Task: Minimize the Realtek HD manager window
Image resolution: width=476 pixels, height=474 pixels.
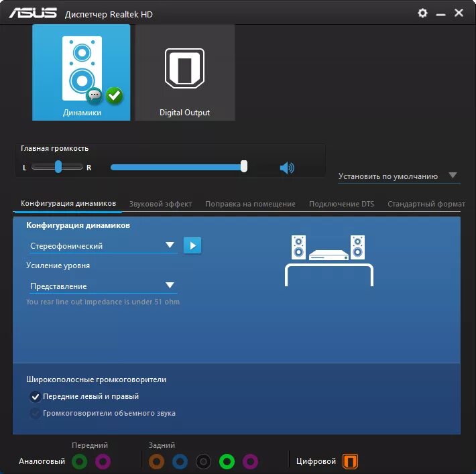Action: [440, 14]
